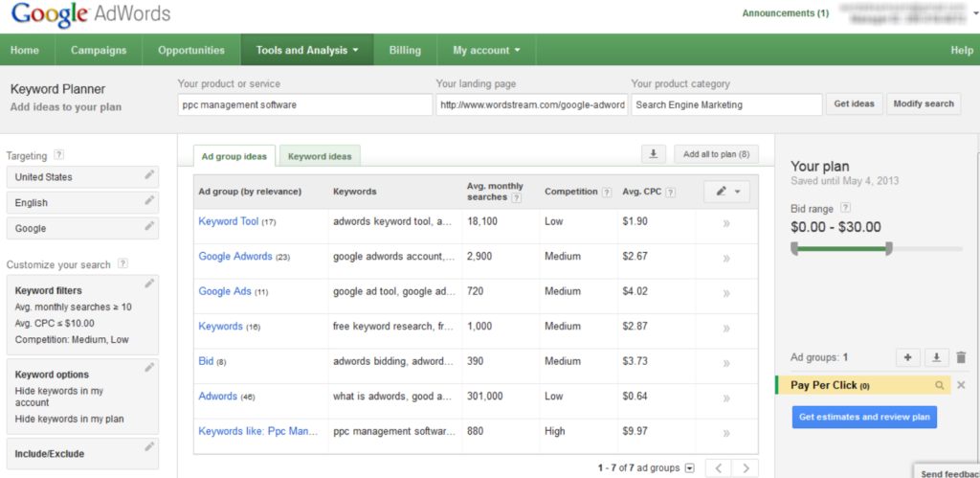This screenshot has height=478, width=980.
Task: Open Bid ad group link
Action: [x=206, y=361]
